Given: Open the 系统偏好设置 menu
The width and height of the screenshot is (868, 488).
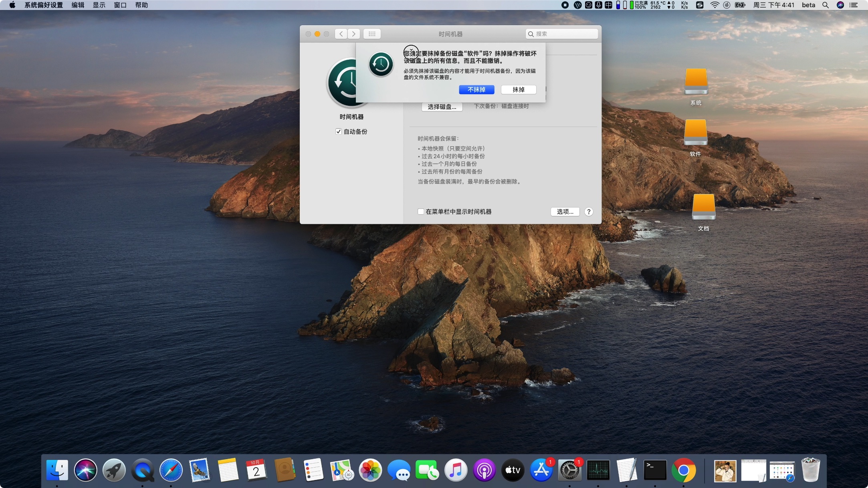Looking at the screenshot, I should pos(44,5).
